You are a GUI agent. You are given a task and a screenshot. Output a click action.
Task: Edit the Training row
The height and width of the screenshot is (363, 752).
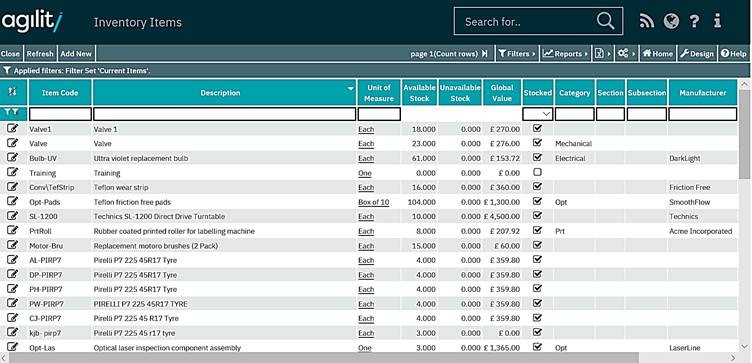(x=12, y=172)
